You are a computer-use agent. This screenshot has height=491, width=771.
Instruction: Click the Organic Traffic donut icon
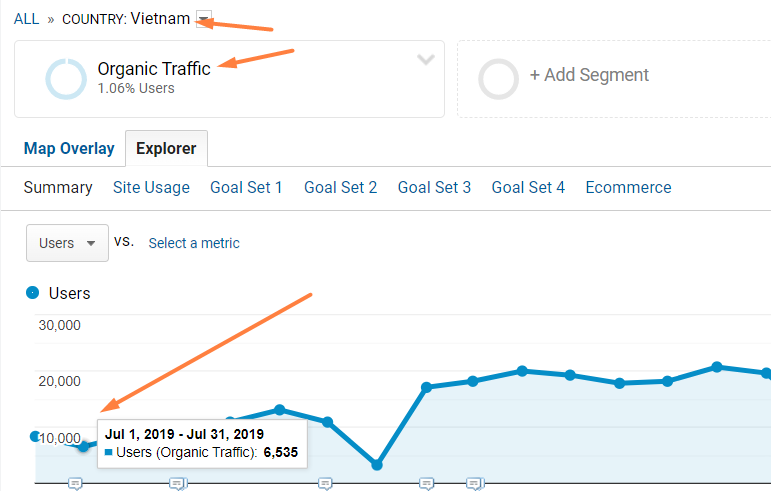tap(66, 79)
